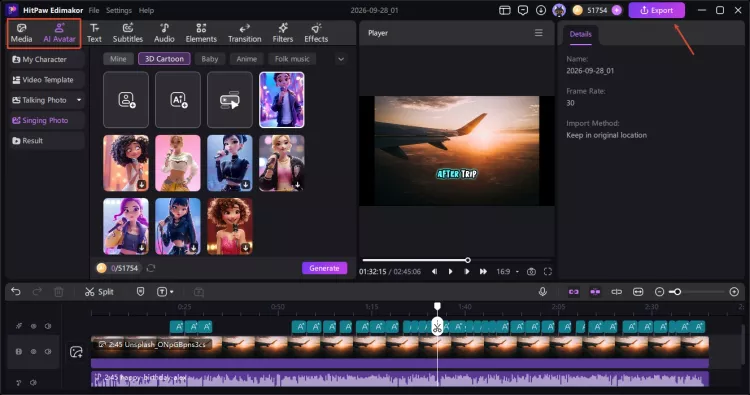Image resolution: width=750 pixels, height=395 pixels.
Task: Play the video preview
Action: [451, 272]
